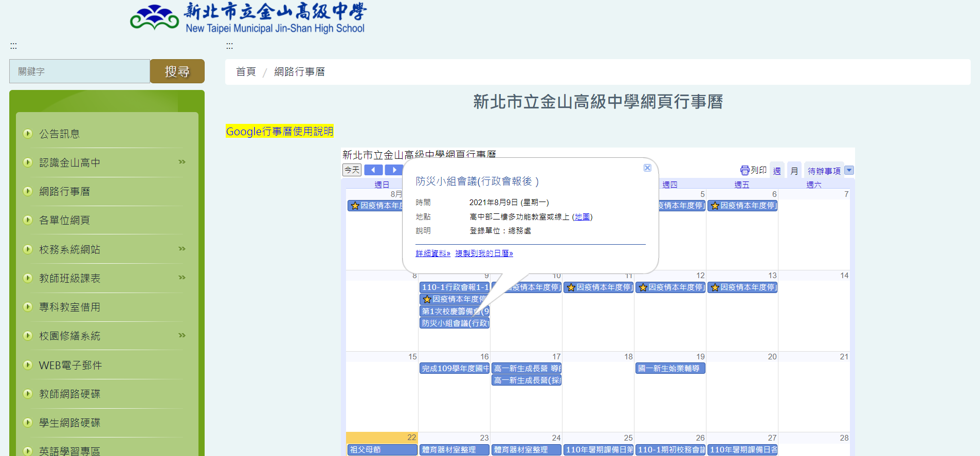Select the date number 19

[700, 357]
